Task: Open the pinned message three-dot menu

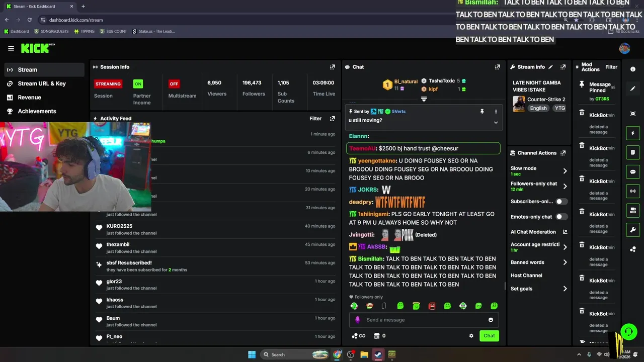Action: tap(496, 112)
